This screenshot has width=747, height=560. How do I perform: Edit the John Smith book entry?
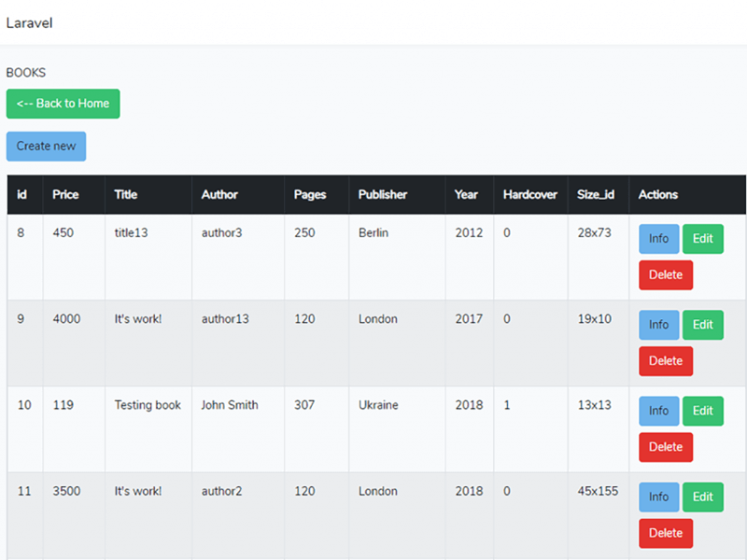(x=702, y=411)
